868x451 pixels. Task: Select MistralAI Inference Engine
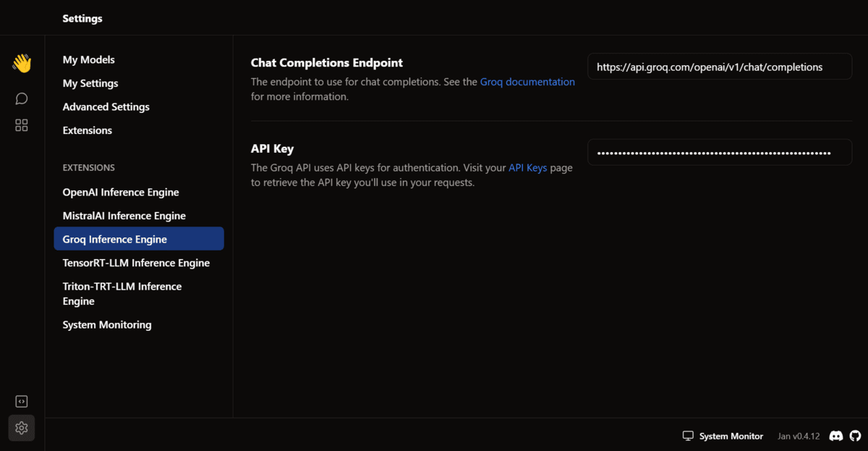pyautogui.click(x=124, y=216)
